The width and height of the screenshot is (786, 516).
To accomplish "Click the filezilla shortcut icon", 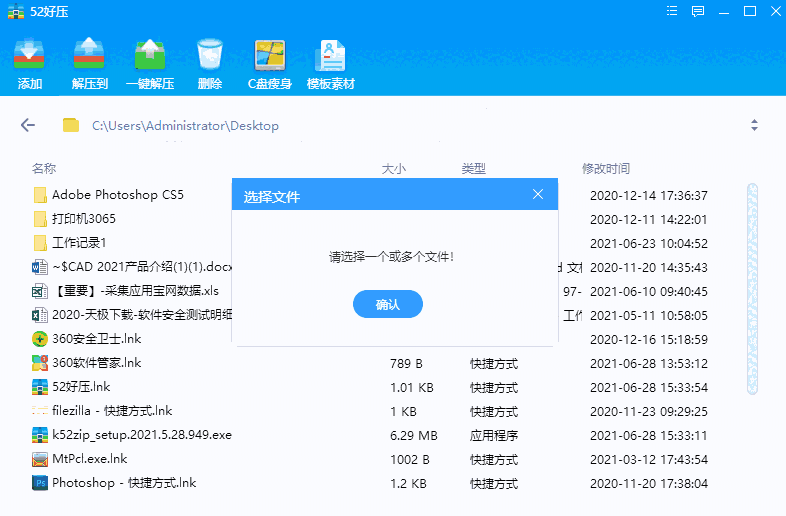I will point(40,411).
